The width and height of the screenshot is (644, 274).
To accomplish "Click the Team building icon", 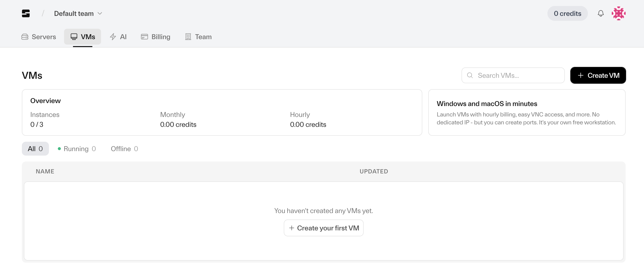I will coord(188,37).
